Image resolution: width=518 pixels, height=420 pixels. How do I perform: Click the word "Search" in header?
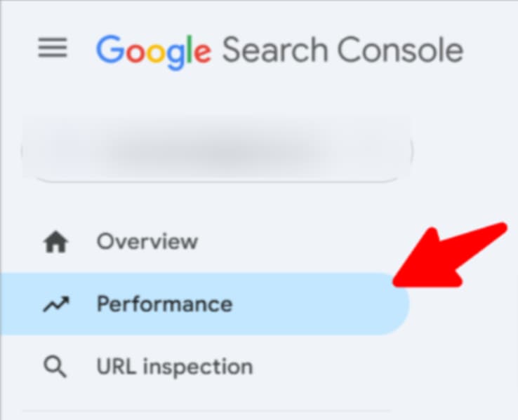274,50
